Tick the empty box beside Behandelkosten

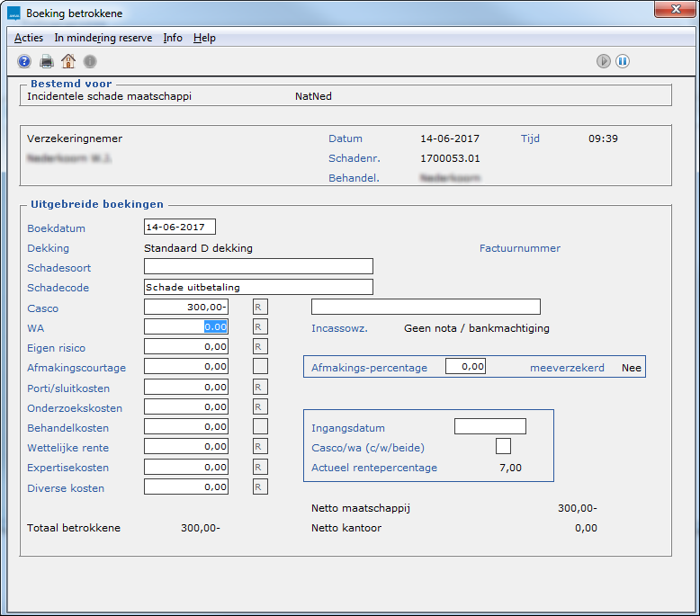[x=260, y=426]
